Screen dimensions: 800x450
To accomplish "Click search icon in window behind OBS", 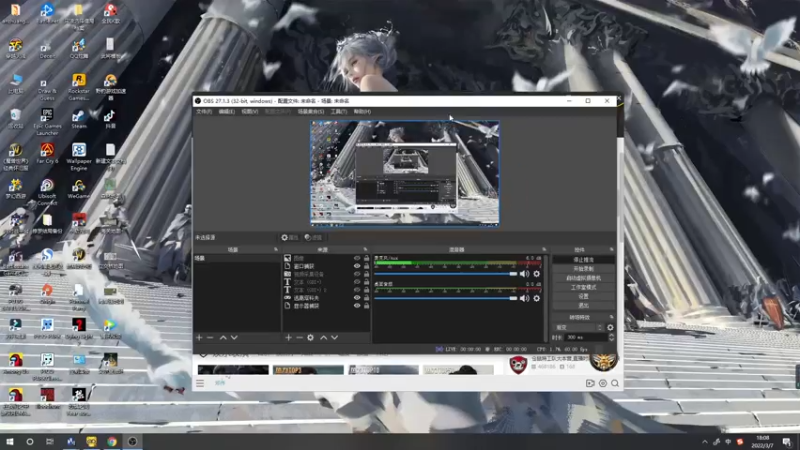I will (x=615, y=383).
